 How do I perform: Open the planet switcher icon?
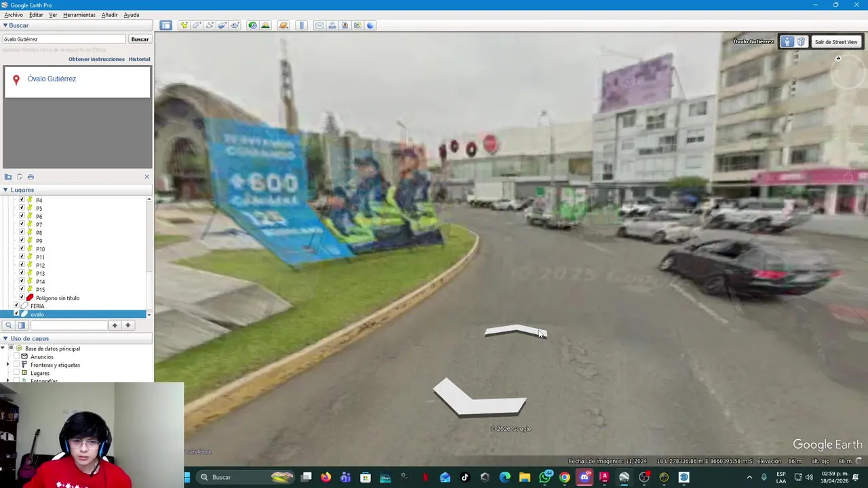[283, 25]
